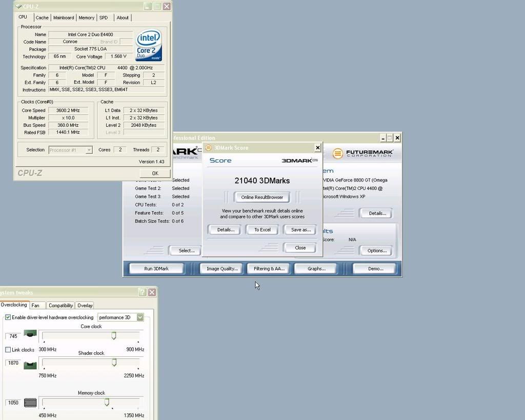Image resolution: width=525 pixels, height=420 pixels.
Task: Close the CPU-Z window
Action: pyautogui.click(x=167, y=6)
